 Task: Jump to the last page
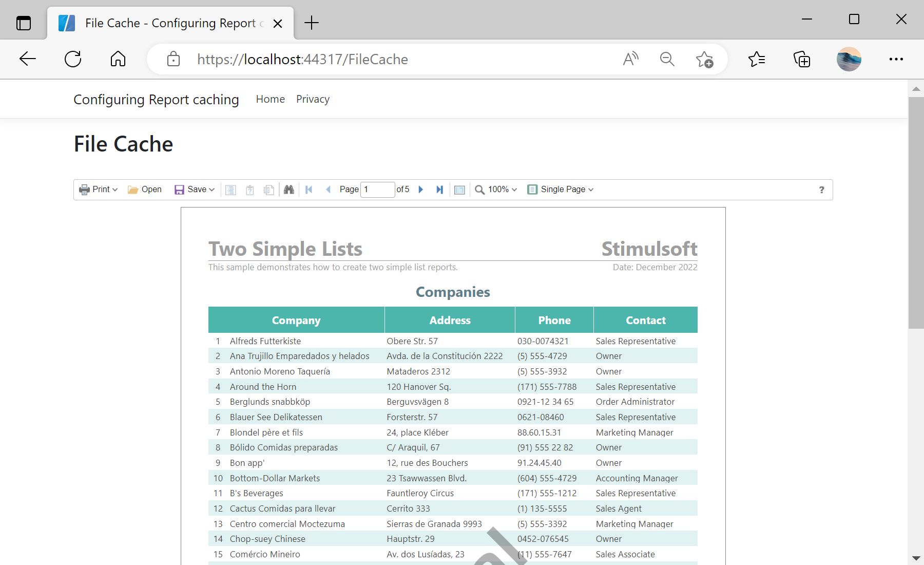click(439, 190)
